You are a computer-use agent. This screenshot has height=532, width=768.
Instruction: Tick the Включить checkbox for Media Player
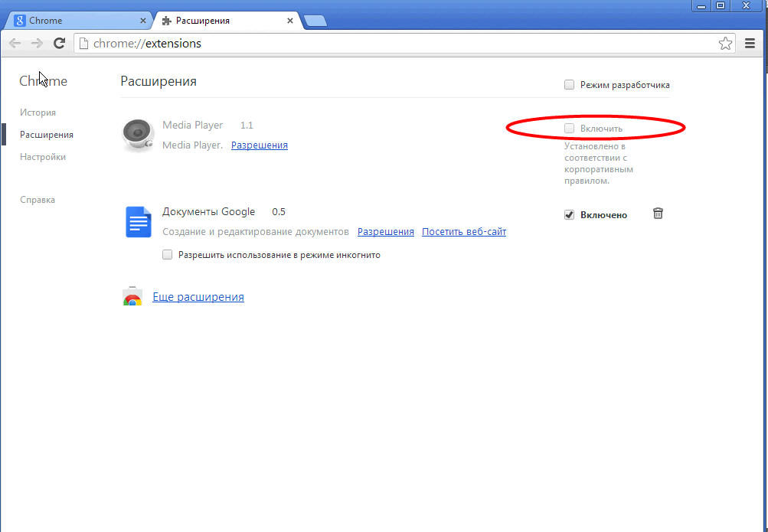point(569,129)
